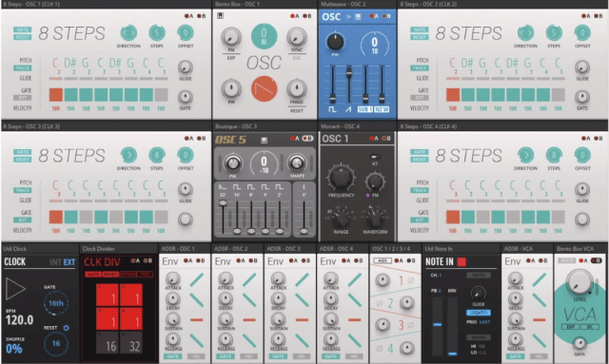
Task: Click the Clock Divider pad showing 16
Action: pyautogui.click(x=108, y=343)
